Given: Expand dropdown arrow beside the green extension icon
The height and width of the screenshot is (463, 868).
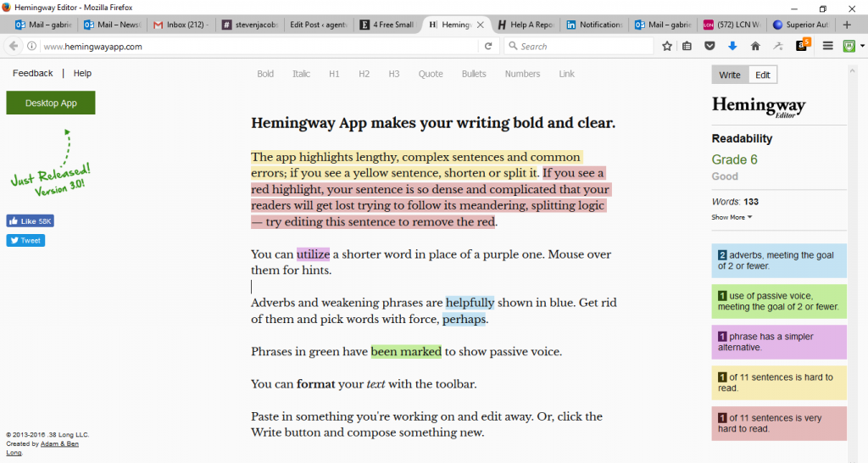Looking at the screenshot, I should tap(862, 47).
